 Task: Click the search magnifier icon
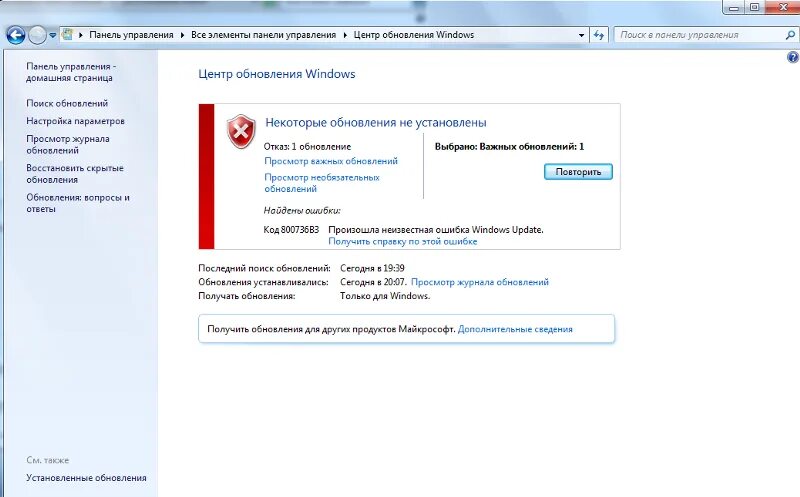[x=789, y=35]
